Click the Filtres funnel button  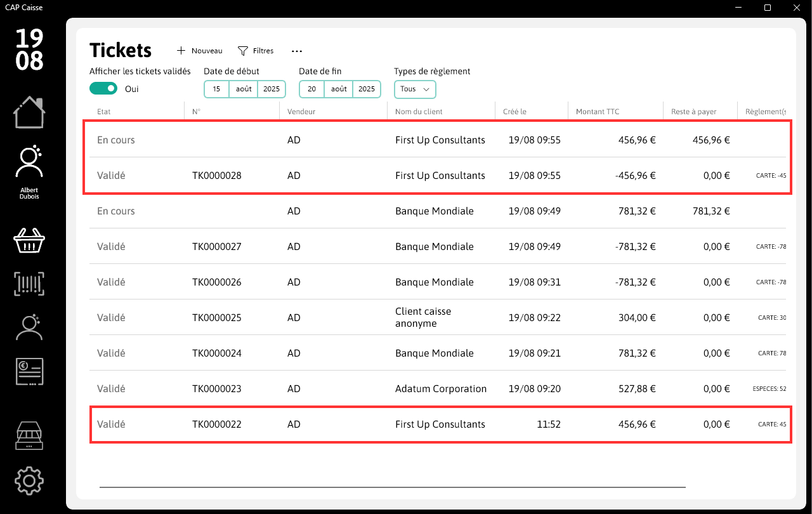256,51
